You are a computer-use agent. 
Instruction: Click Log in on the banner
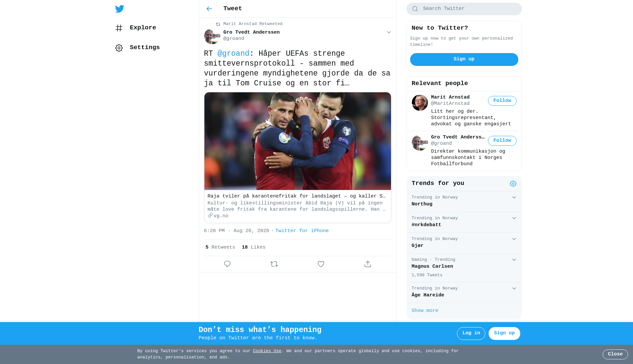[x=471, y=333]
